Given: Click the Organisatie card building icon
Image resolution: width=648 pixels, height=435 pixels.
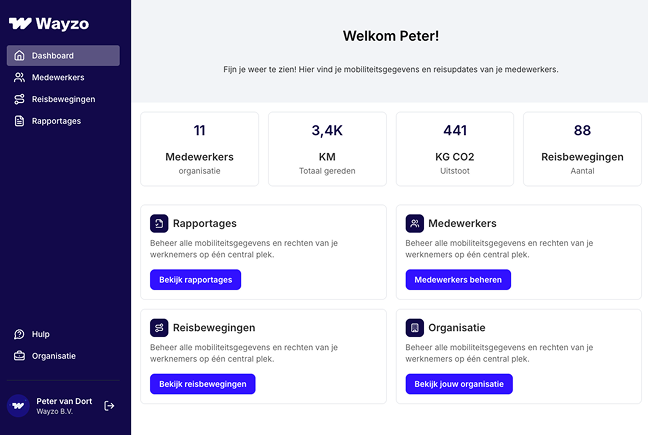Looking at the screenshot, I should [415, 328].
